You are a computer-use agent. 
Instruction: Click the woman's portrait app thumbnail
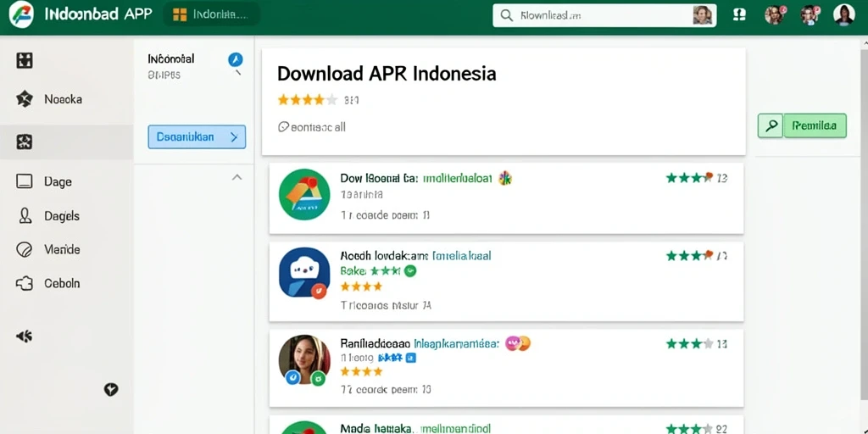(x=304, y=359)
